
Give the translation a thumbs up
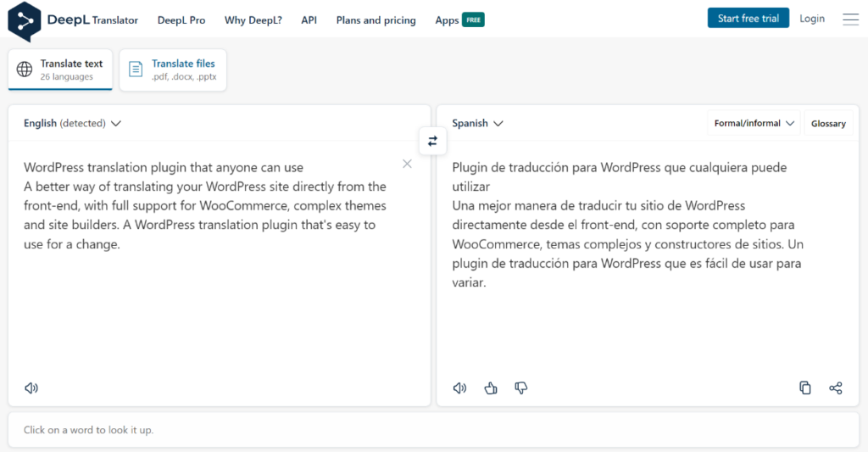click(491, 388)
